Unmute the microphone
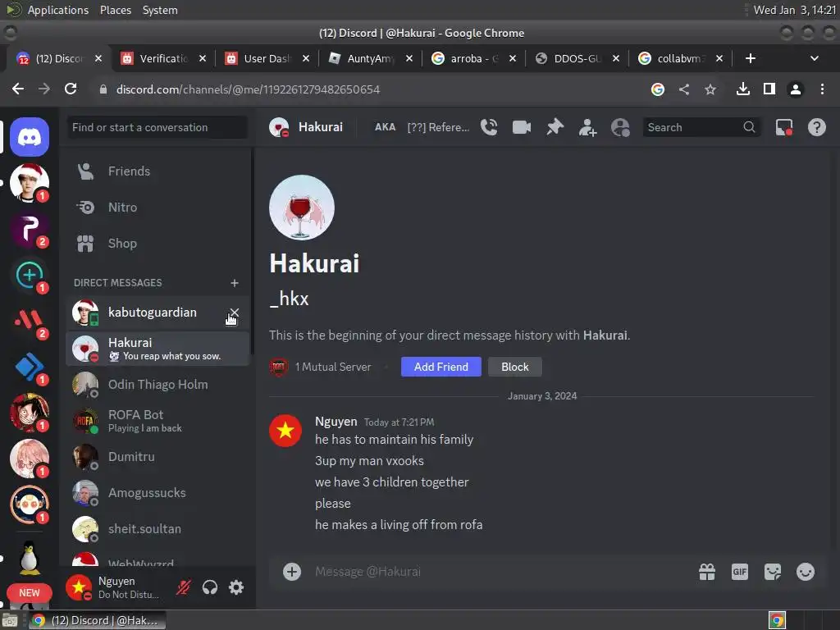Image resolution: width=840 pixels, height=630 pixels. pyautogui.click(x=184, y=587)
